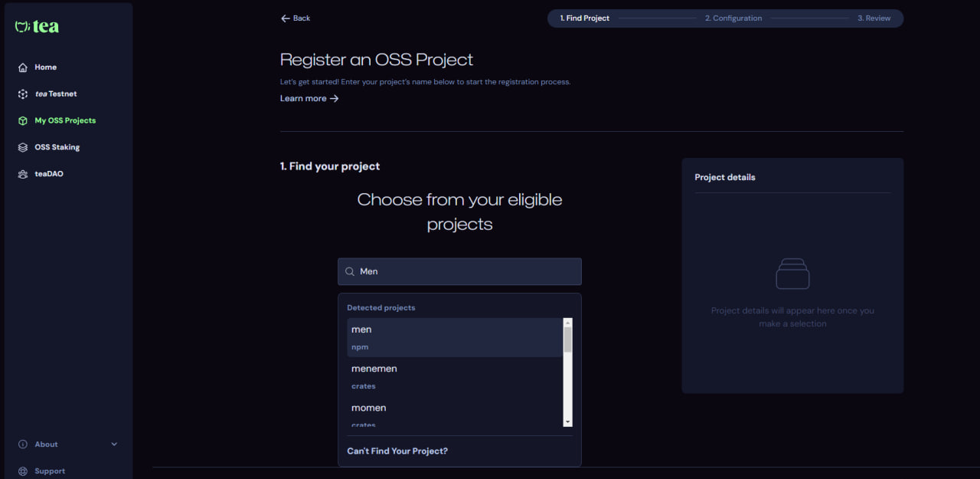Go to the teaDAO menu item
Screen dimensions: 980x479
(x=49, y=174)
